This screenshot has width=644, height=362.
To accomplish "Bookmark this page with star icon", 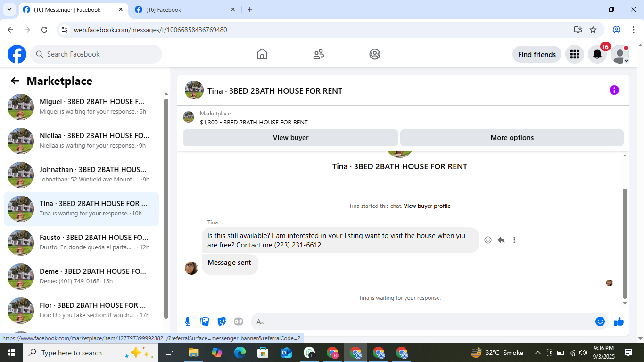I will pyautogui.click(x=593, y=30).
